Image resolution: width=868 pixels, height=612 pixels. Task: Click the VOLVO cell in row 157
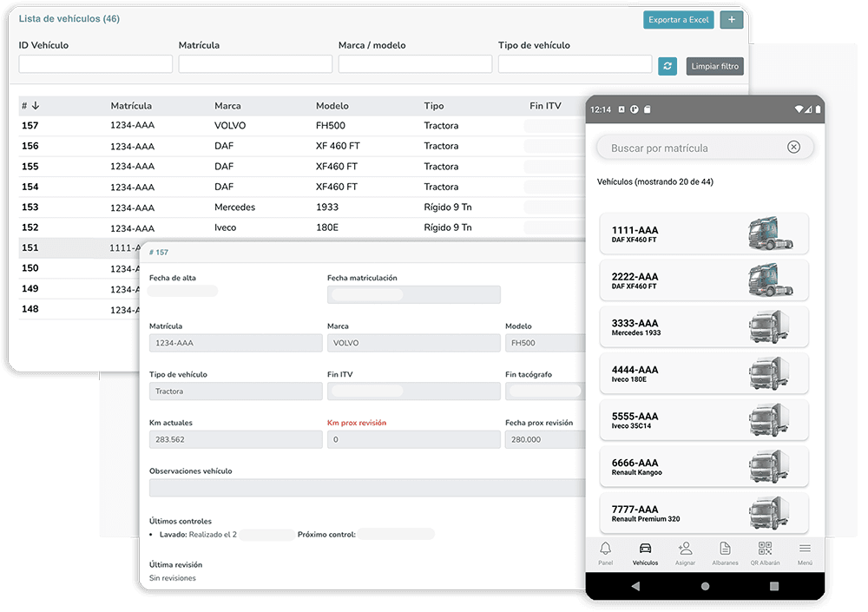pyautogui.click(x=230, y=126)
